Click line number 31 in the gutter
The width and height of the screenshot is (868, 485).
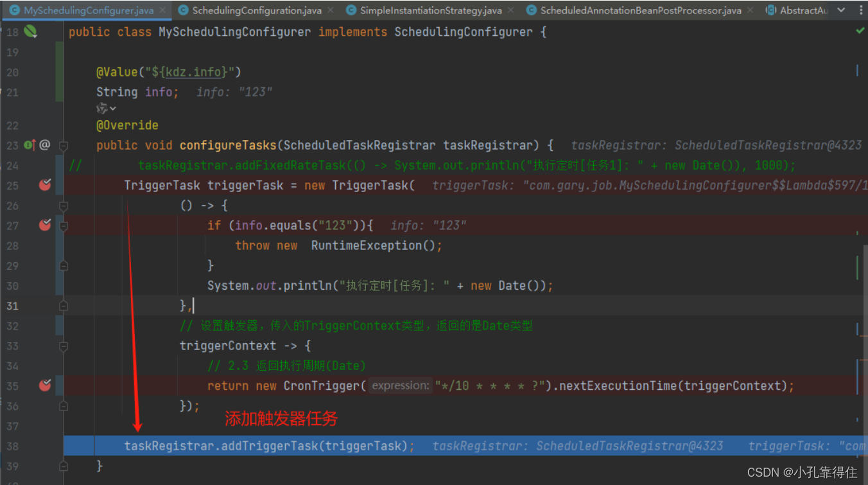12,306
